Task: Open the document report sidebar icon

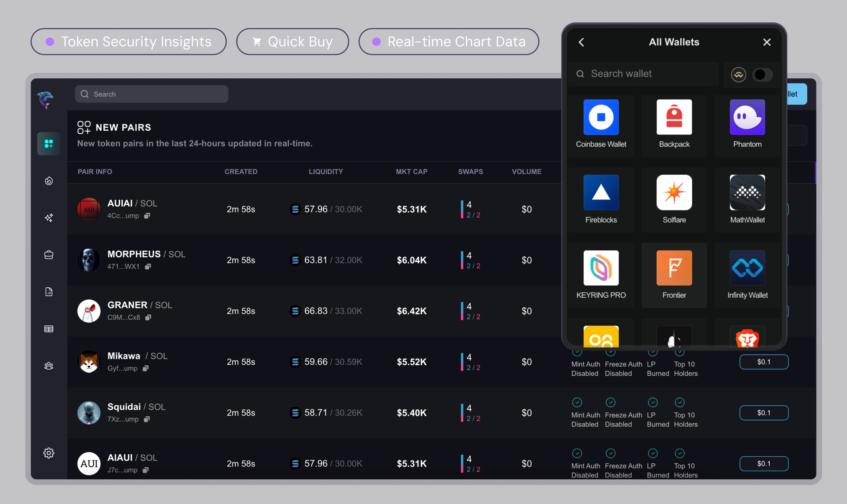Action: [x=48, y=292]
